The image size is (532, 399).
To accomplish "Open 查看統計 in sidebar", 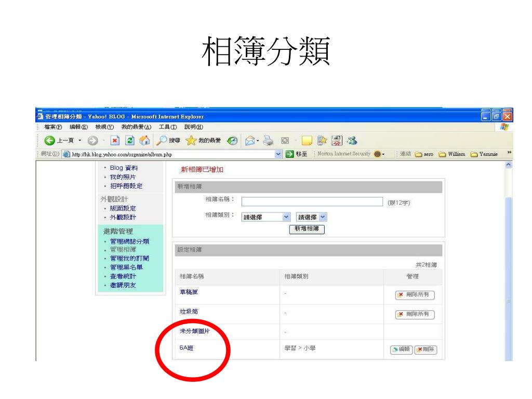I will point(123,276).
